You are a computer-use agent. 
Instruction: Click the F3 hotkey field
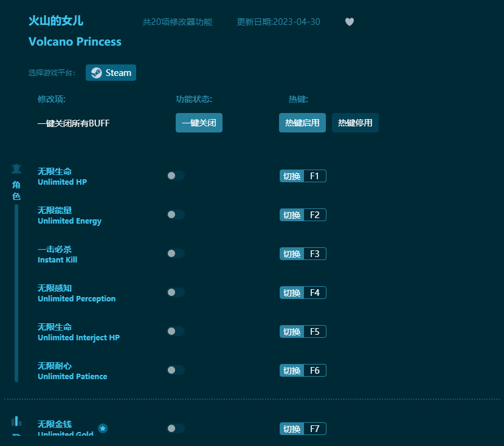(x=315, y=254)
